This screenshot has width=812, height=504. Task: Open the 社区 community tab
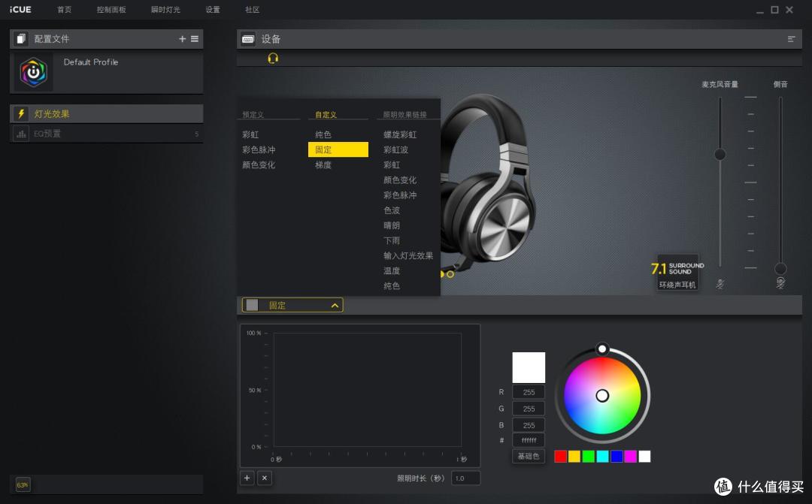252,10
